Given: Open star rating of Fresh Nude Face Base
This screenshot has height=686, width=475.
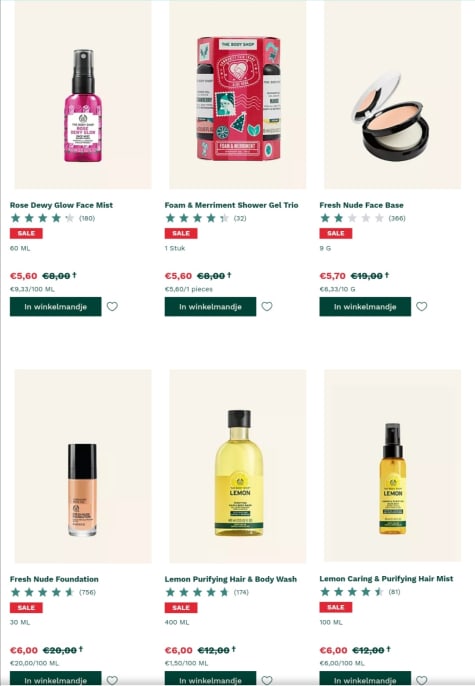Looking at the screenshot, I should point(352,218).
